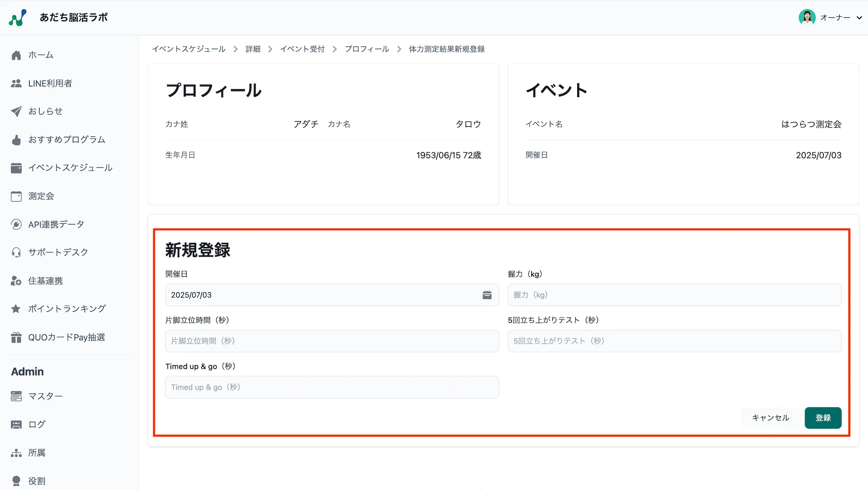Image resolution: width=868 pixels, height=490 pixels.
Task: Click the QUOカードPay抽選 gift icon
Action: [16, 338]
